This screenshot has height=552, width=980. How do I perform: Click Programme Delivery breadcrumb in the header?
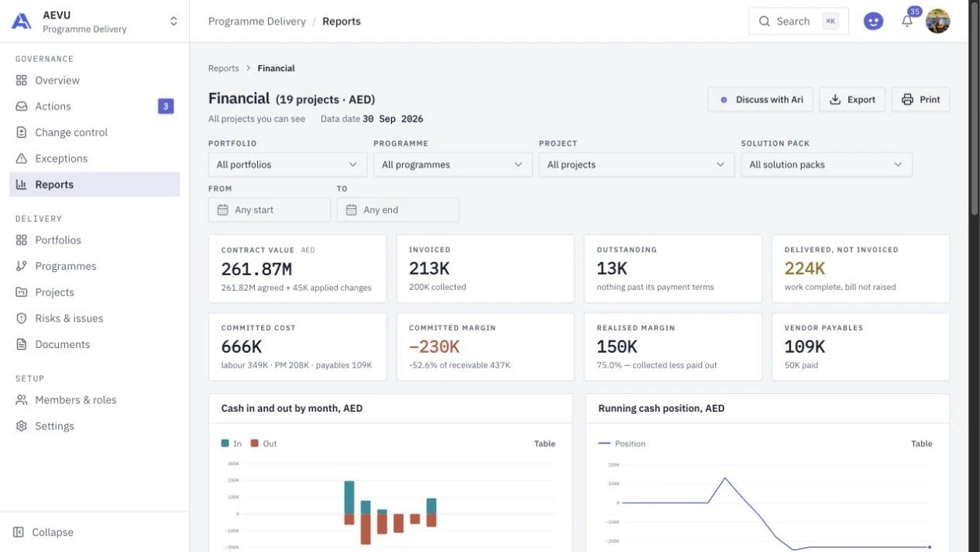[x=257, y=22]
